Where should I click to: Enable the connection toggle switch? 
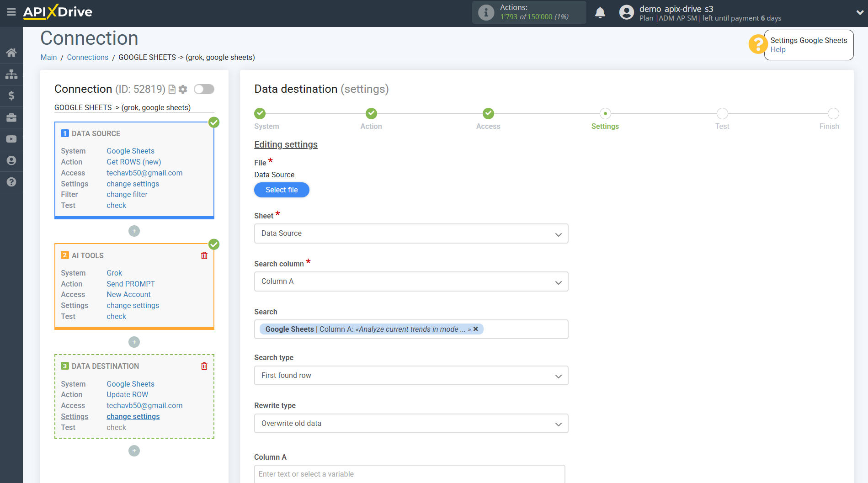[204, 89]
